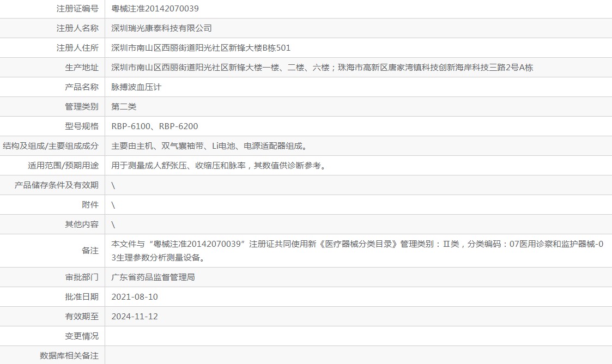The image size is (612, 364).
Task: Click the label 有效期至
Action: coord(82,317)
